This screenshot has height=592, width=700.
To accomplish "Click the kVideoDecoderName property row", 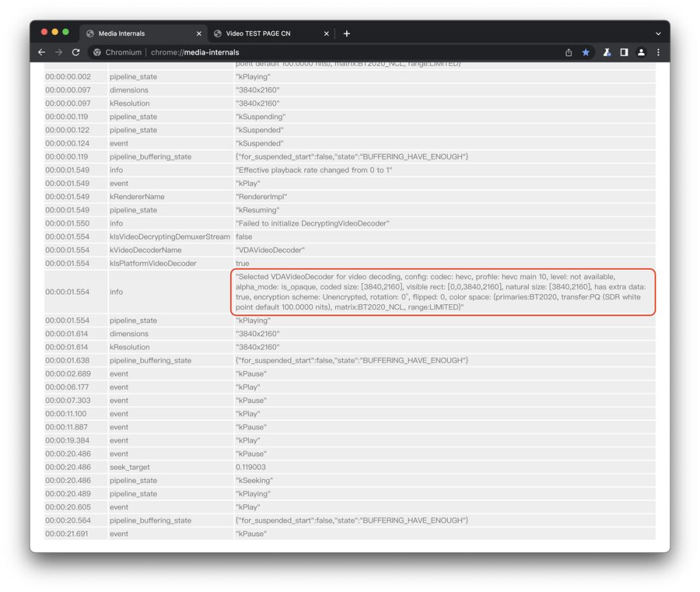I will [145, 250].
